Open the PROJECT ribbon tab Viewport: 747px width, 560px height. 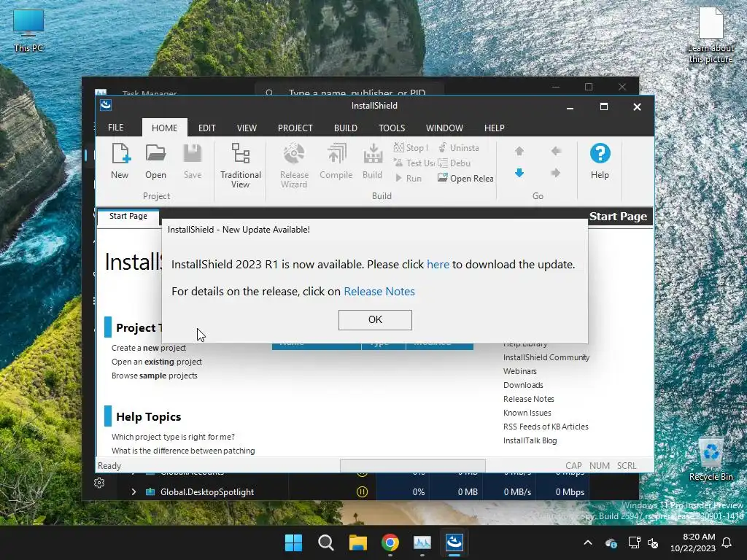[x=295, y=128]
